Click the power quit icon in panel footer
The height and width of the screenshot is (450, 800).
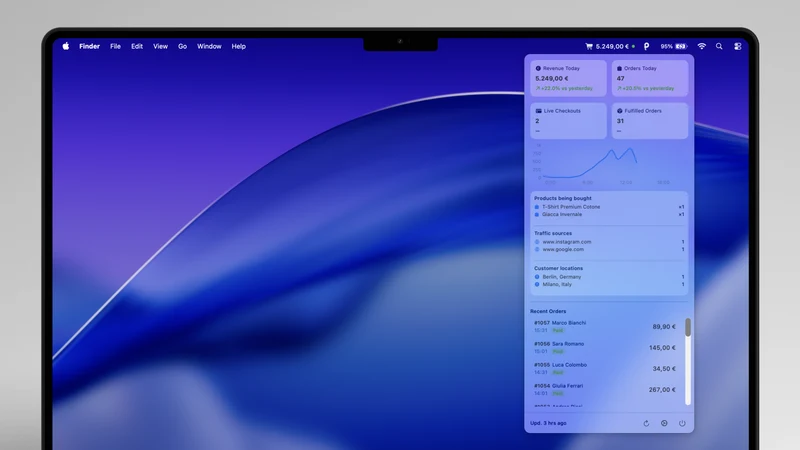tap(682, 423)
